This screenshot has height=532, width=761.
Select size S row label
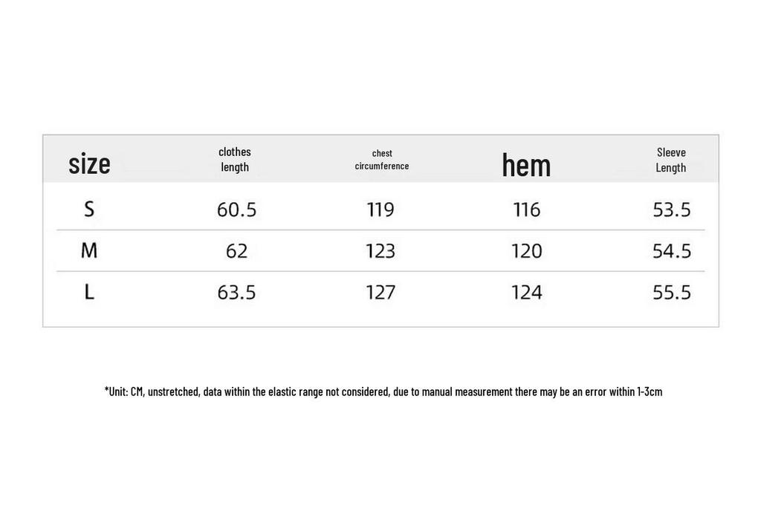tap(89, 210)
